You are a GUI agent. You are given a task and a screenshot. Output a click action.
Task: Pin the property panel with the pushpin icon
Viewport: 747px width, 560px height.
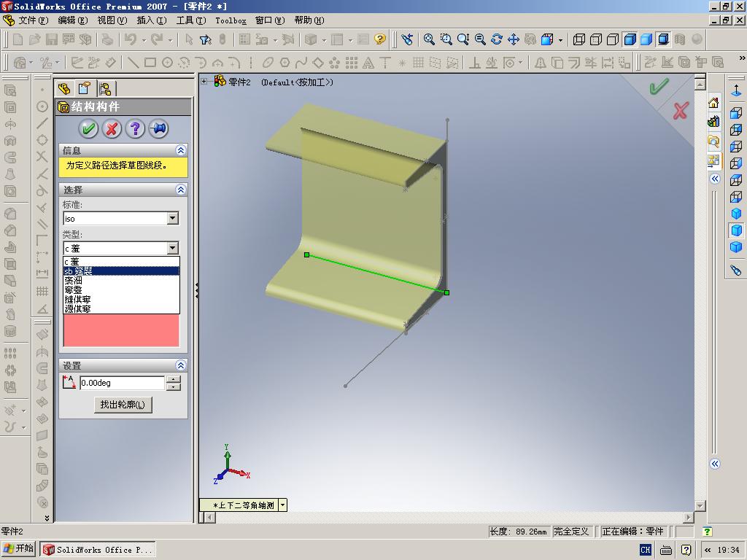pyautogui.click(x=158, y=128)
